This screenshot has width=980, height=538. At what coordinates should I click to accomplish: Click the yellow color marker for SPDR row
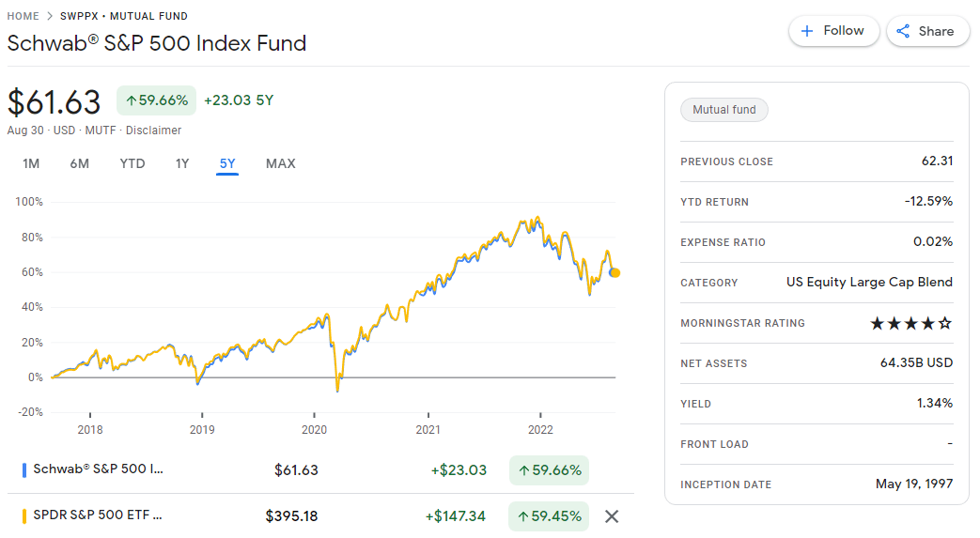24,516
